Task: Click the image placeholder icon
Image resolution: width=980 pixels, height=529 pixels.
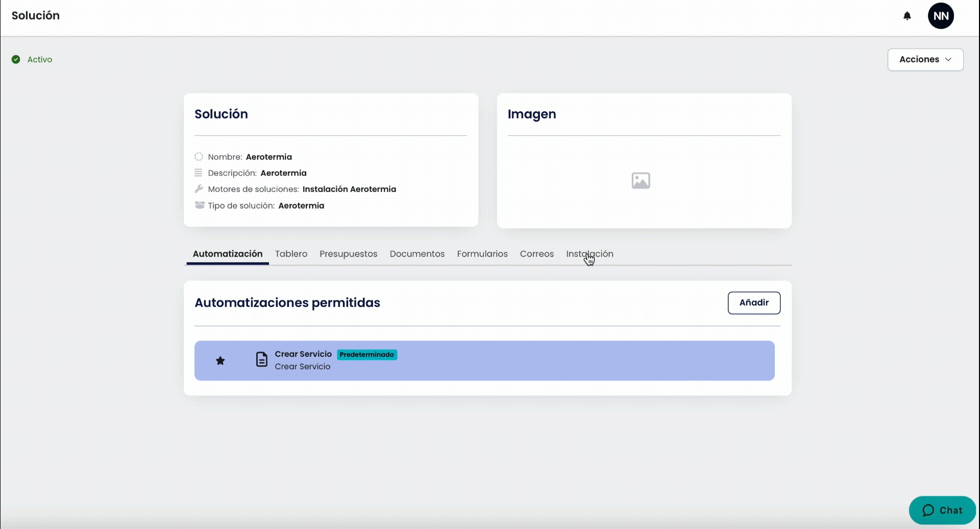Action: 641,181
